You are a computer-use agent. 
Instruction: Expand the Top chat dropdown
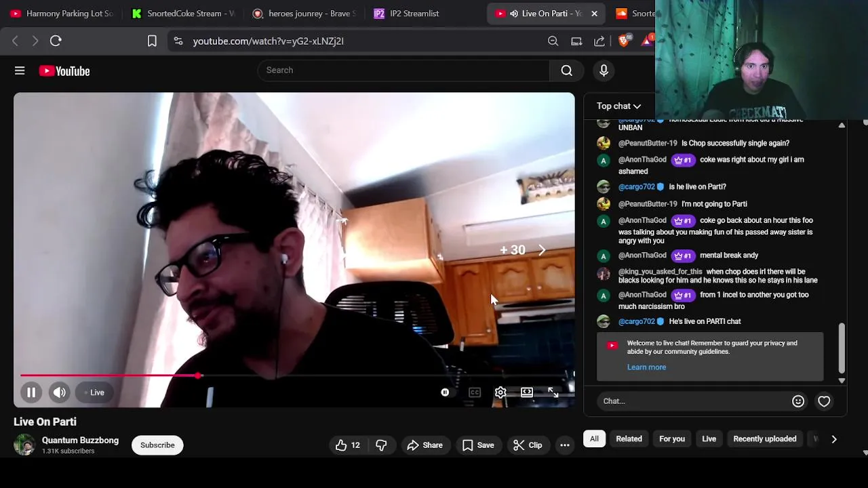tap(618, 106)
